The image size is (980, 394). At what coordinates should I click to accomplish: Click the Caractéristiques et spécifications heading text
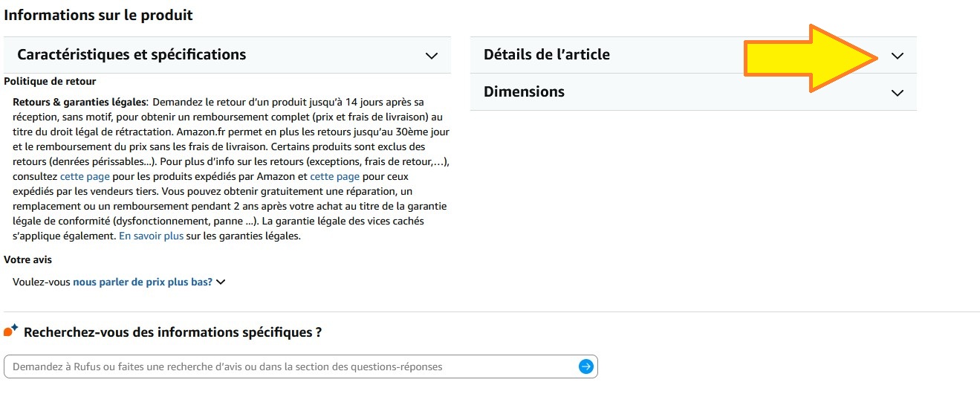pos(132,54)
